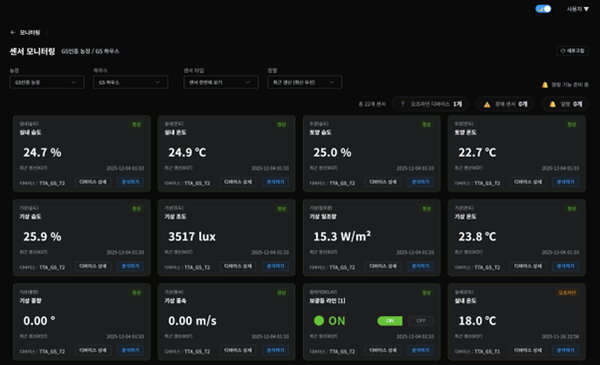Image resolution: width=600 pixels, height=365 pixels.
Task: Filter by 장애 센서 0개 chip
Action: [505, 104]
